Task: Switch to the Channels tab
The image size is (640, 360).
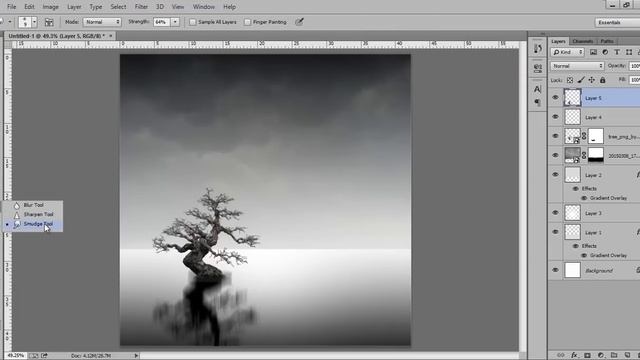Action: (x=582, y=41)
